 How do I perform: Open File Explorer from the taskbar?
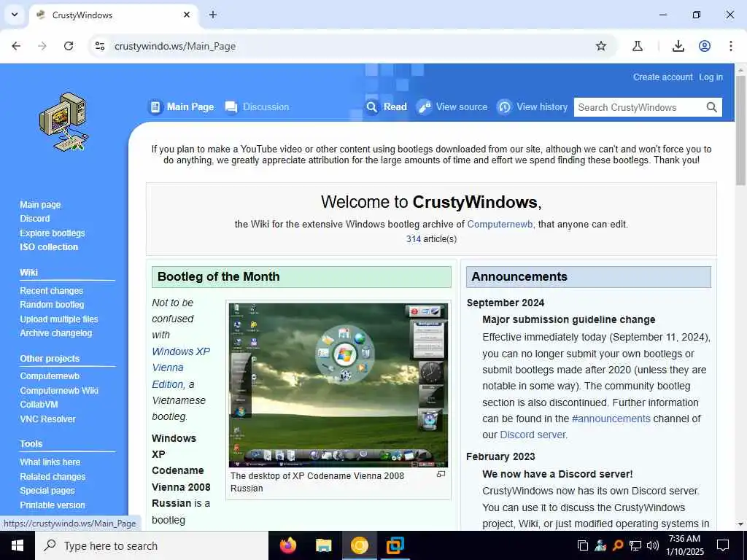pos(323,545)
